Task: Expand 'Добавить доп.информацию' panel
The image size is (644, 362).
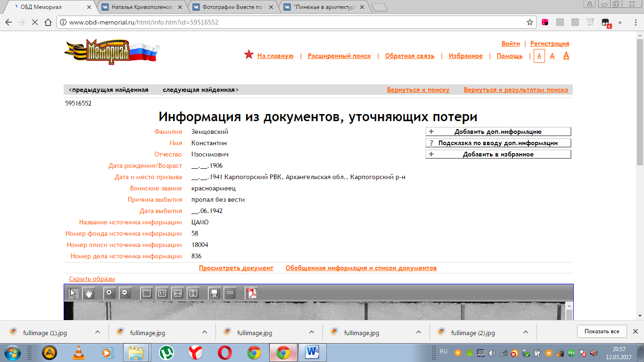Action: coord(498,132)
